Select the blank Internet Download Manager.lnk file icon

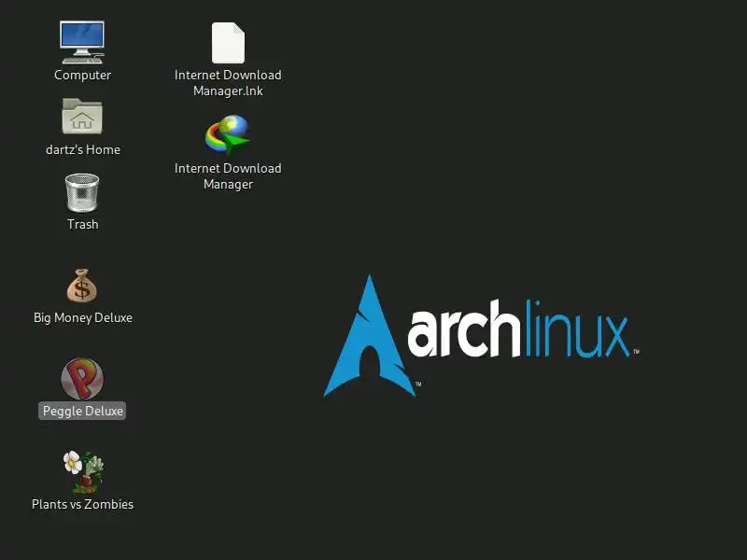coord(228,43)
